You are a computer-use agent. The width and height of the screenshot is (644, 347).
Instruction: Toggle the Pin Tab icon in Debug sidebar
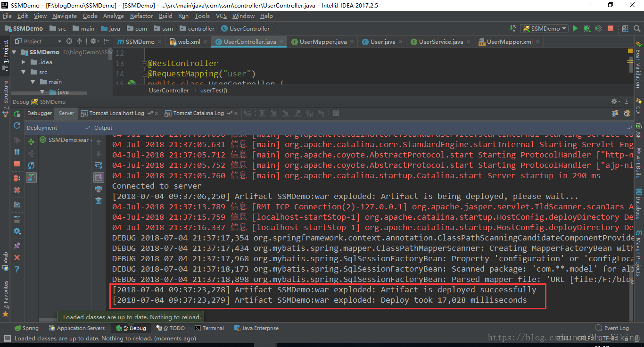17,246
